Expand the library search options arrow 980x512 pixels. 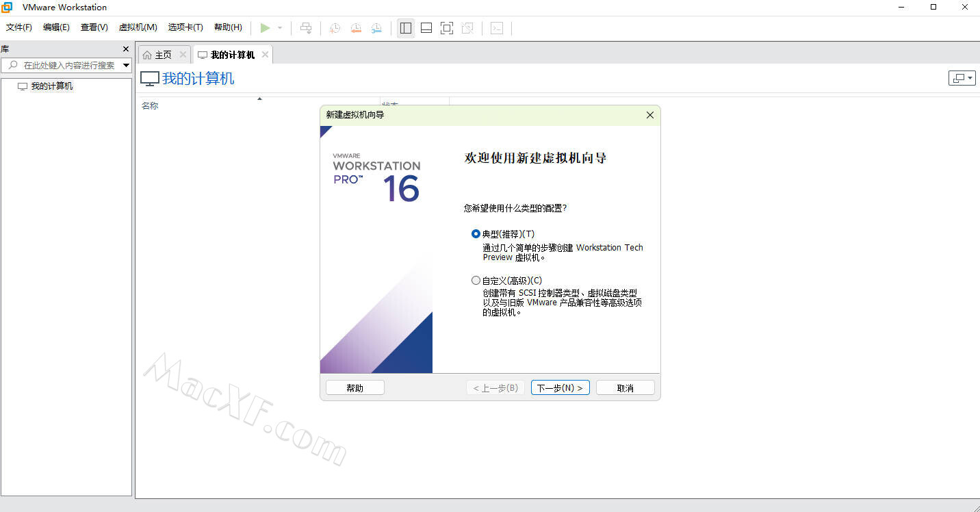click(126, 66)
